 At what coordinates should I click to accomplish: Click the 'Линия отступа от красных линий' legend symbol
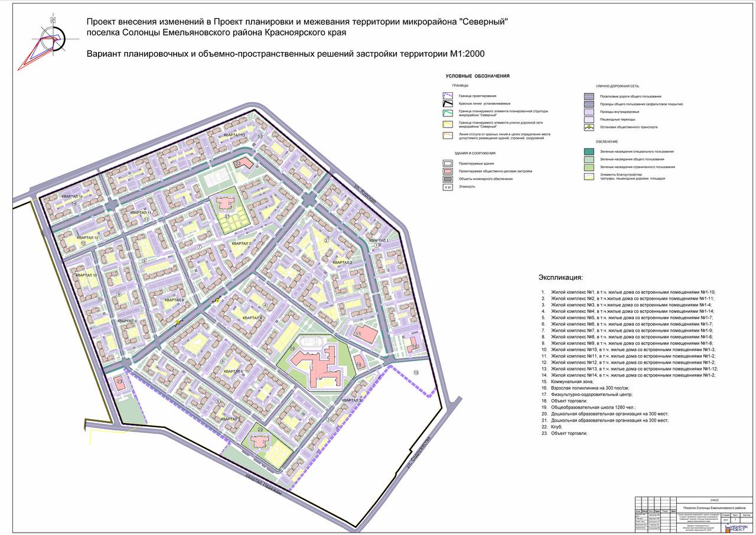point(448,135)
